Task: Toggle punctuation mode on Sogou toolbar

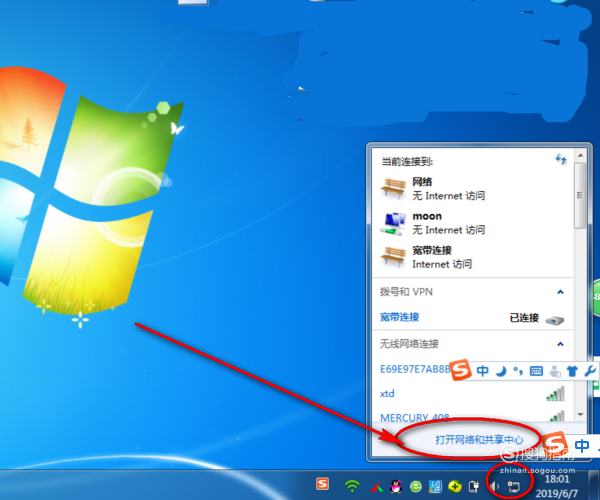Action: [518, 371]
